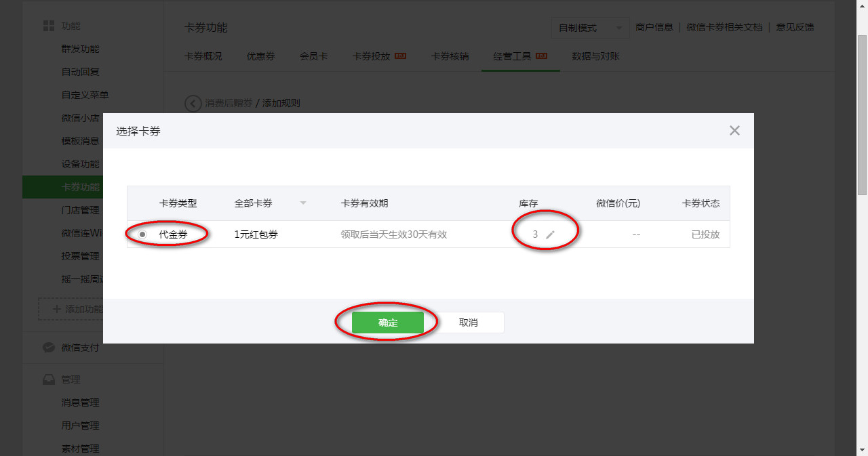Click the 1元红包券 coupon name

(256, 234)
